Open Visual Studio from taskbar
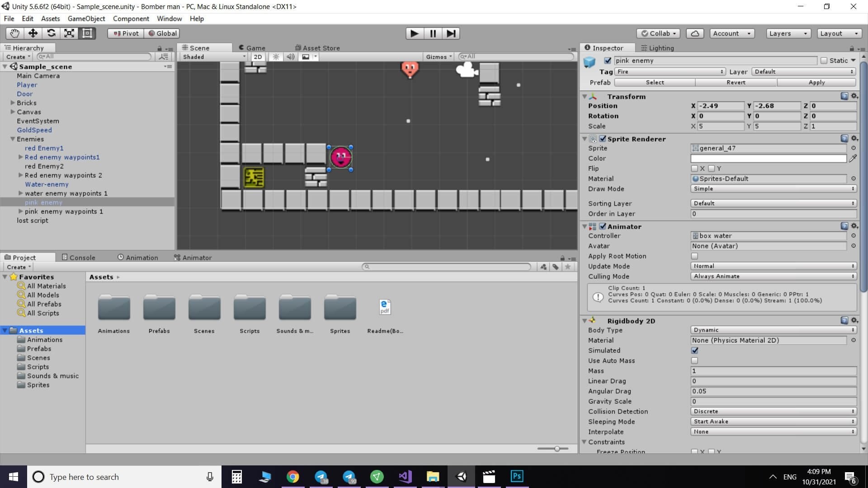Viewport: 868px width, 488px height. [x=405, y=477]
